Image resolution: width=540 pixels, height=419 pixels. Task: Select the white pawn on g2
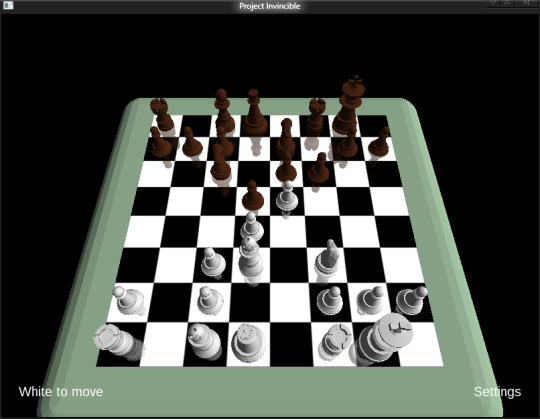pos(371,301)
